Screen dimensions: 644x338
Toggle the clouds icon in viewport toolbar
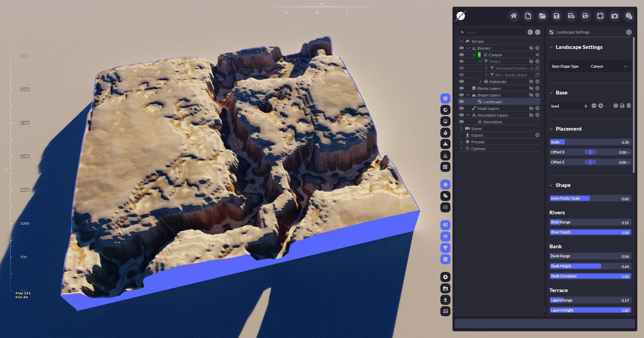tap(445, 196)
